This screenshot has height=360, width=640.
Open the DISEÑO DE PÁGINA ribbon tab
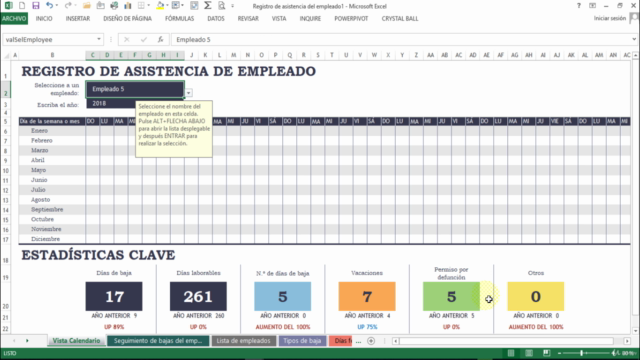click(127, 18)
